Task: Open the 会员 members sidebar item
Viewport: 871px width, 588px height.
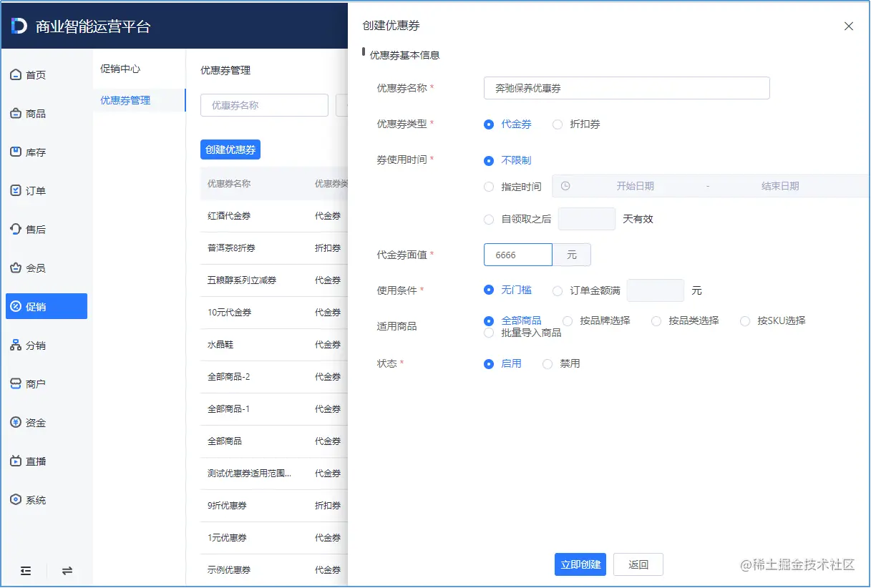Action: [x=47, y=268]
